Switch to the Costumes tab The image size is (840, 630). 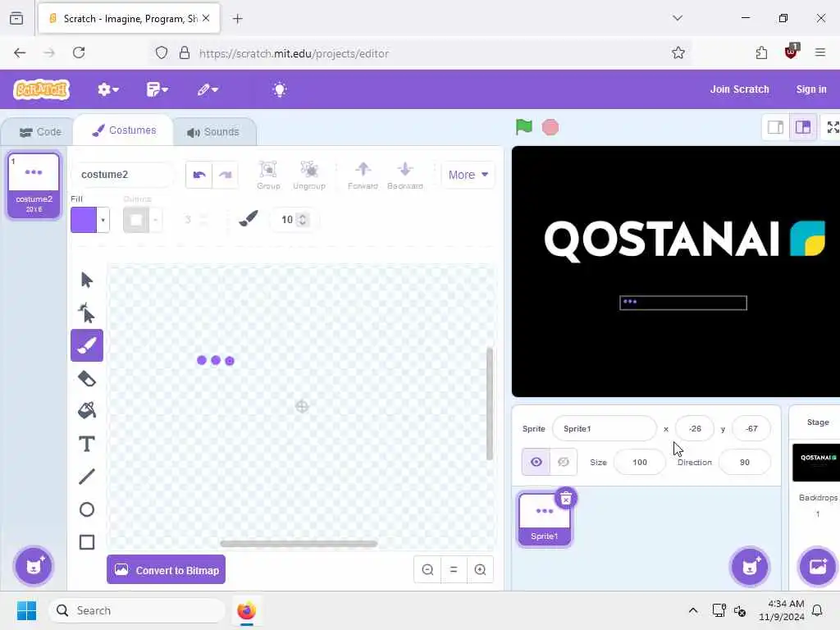coord(124,130)
